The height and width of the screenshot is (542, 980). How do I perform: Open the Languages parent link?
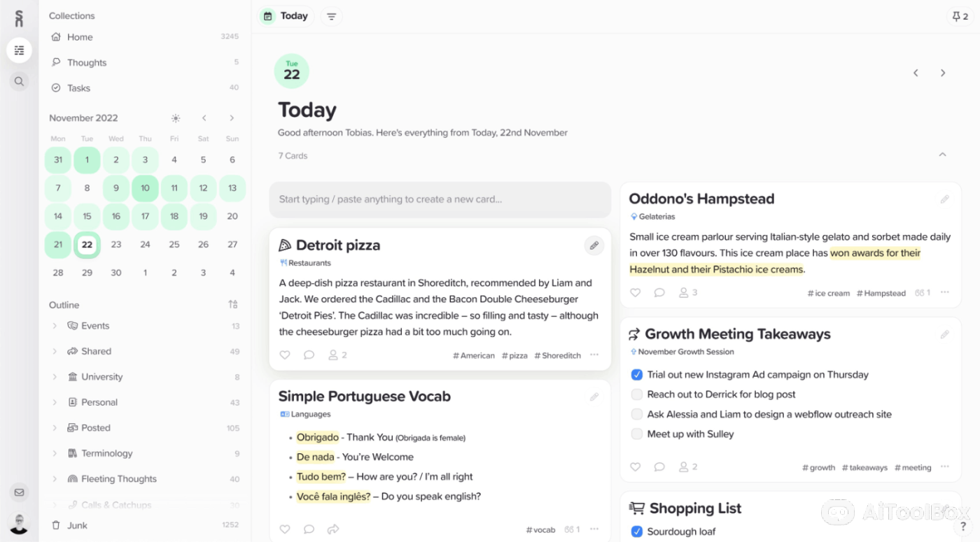305,414
